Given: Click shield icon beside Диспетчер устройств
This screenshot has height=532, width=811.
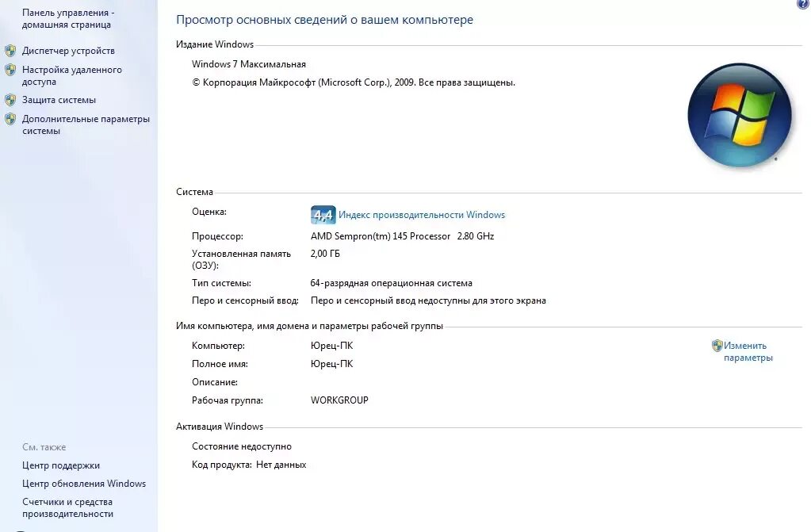Looking at the screenshot, I should [x=10, y=51].
